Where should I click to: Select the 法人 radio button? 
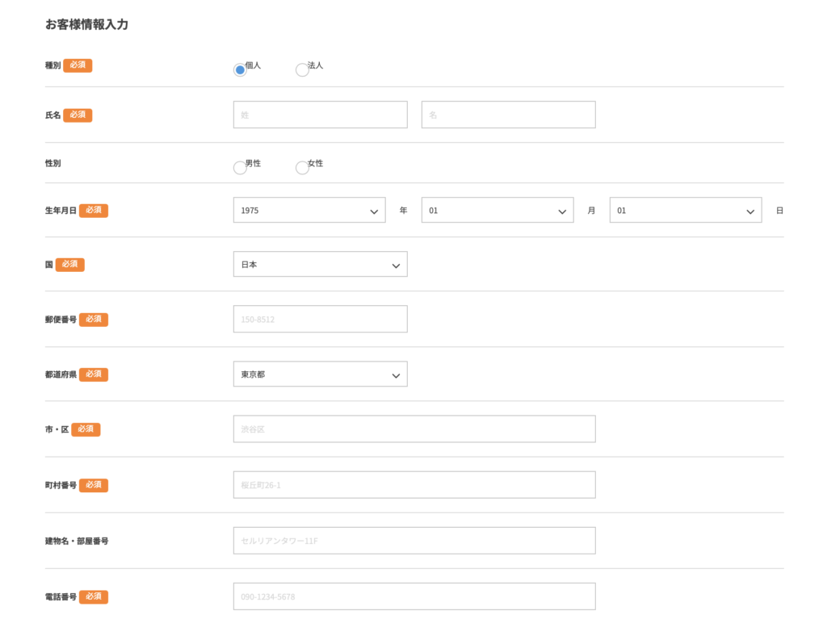click(302, 69)
